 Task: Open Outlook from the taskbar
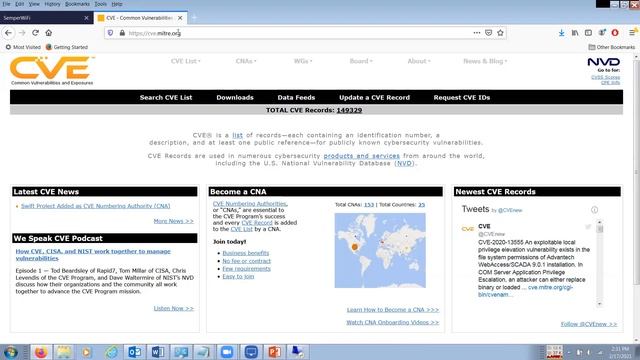click(134, 352)
